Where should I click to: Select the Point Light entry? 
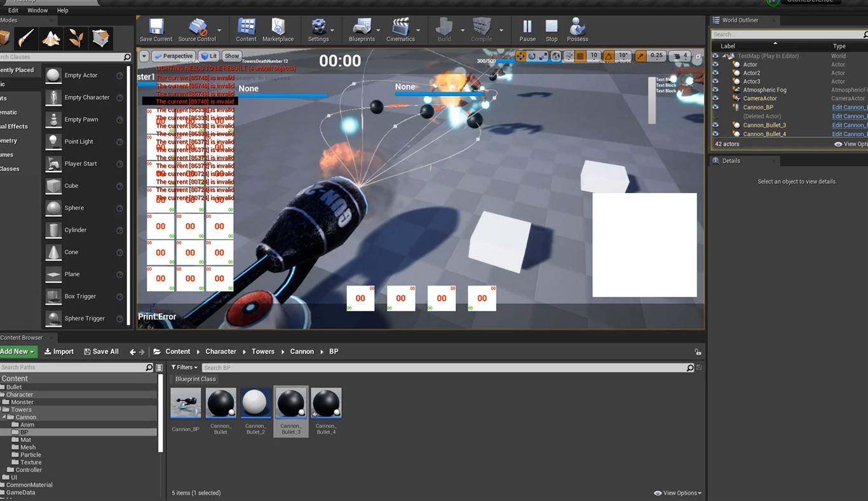pos(85,142)
